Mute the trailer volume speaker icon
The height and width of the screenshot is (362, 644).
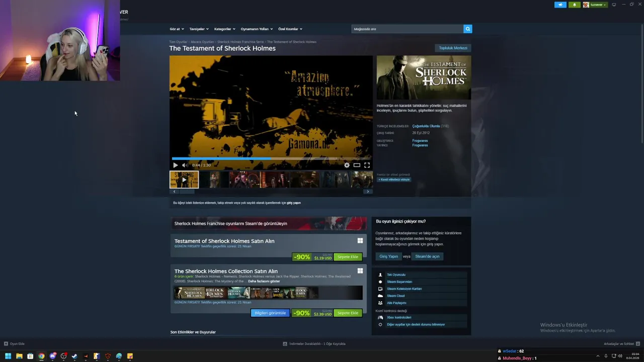pos(185,165)
